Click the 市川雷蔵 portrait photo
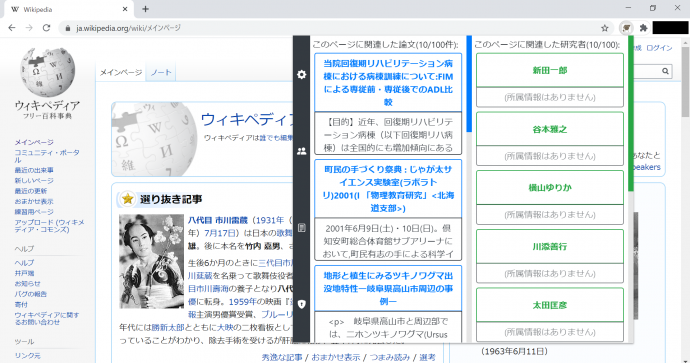Viewport: 690px width, 363px height. [x=151, y=261]
